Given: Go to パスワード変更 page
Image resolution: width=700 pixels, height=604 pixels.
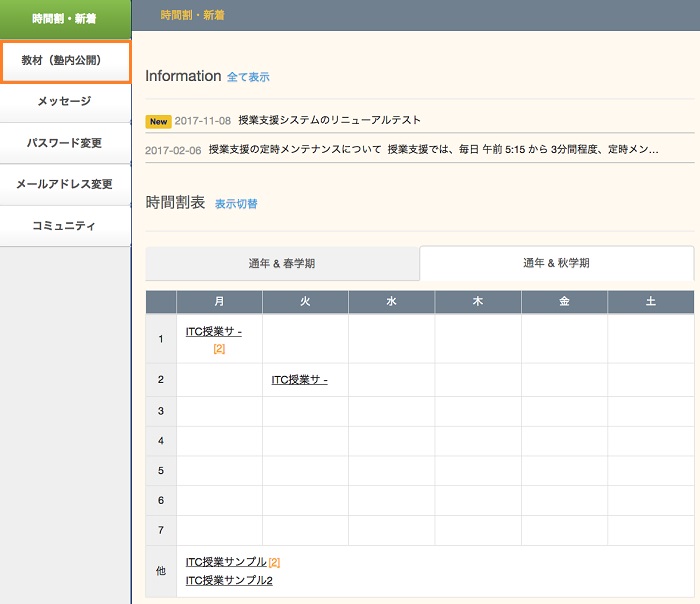Looking at the screenshot, I should [65, 143].
